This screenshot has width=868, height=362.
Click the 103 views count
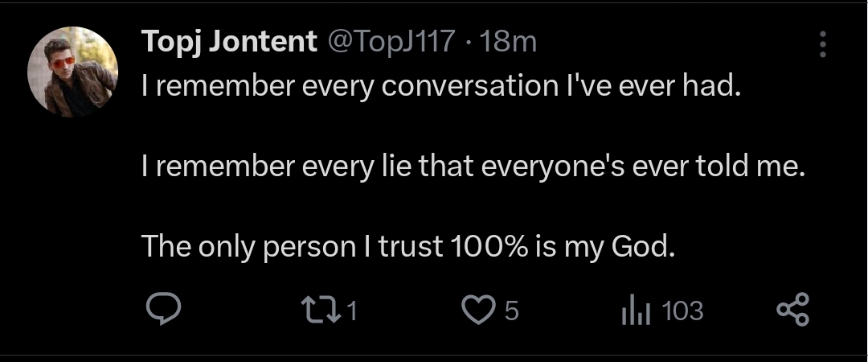tap(682, 311)
